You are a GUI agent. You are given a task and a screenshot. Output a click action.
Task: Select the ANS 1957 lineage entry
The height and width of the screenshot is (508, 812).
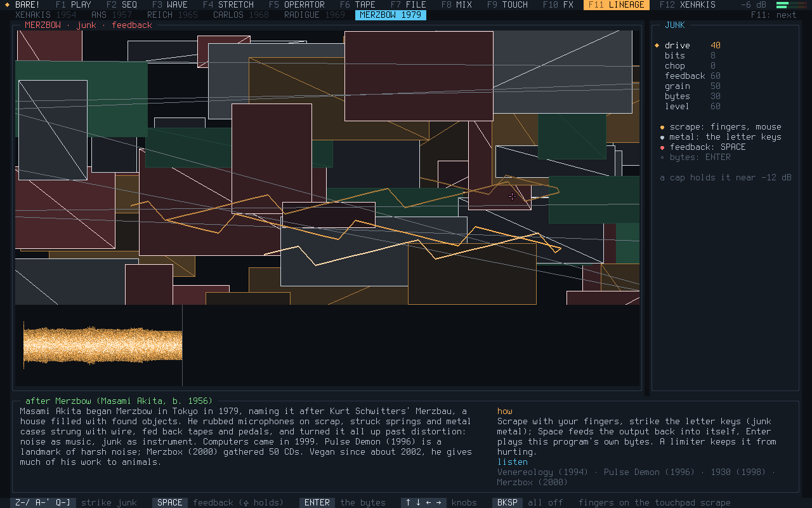click(112, 15)
